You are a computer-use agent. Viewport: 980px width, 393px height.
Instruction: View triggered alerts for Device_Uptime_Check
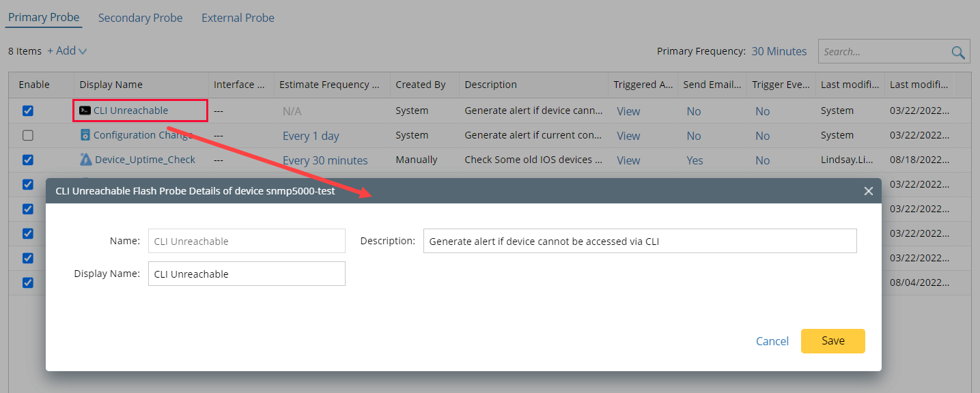pos(628,160)
